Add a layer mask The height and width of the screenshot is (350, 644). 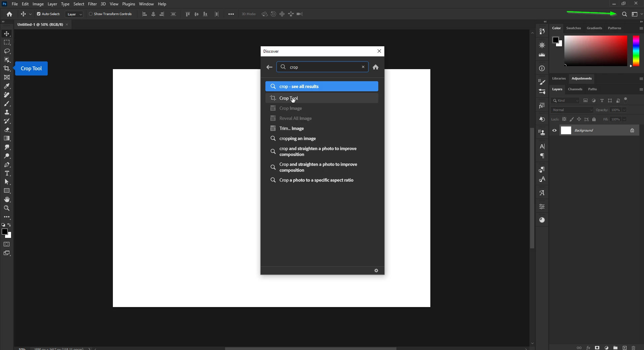(597, 348)
